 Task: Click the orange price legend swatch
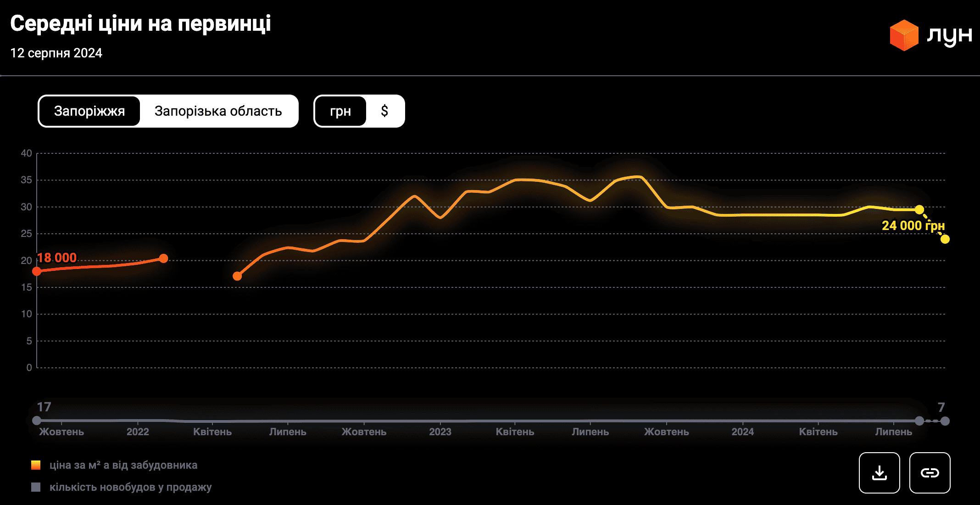36,465
